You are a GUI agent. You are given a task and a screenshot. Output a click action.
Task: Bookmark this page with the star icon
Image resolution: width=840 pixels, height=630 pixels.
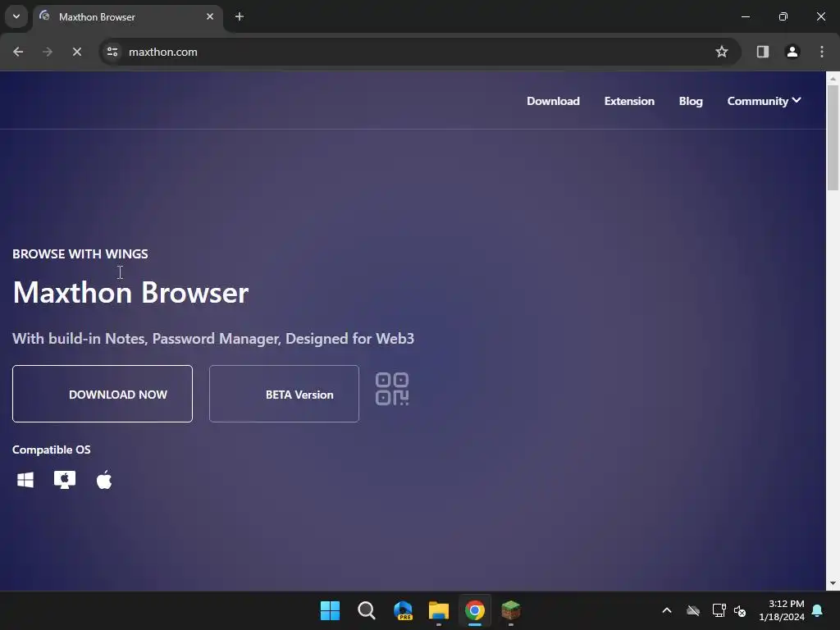coord(722,52)
